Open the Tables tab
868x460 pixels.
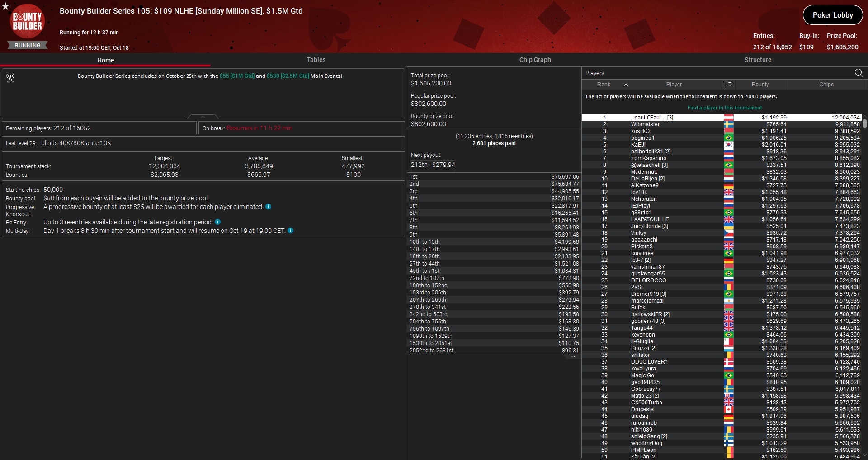point(316,60)
